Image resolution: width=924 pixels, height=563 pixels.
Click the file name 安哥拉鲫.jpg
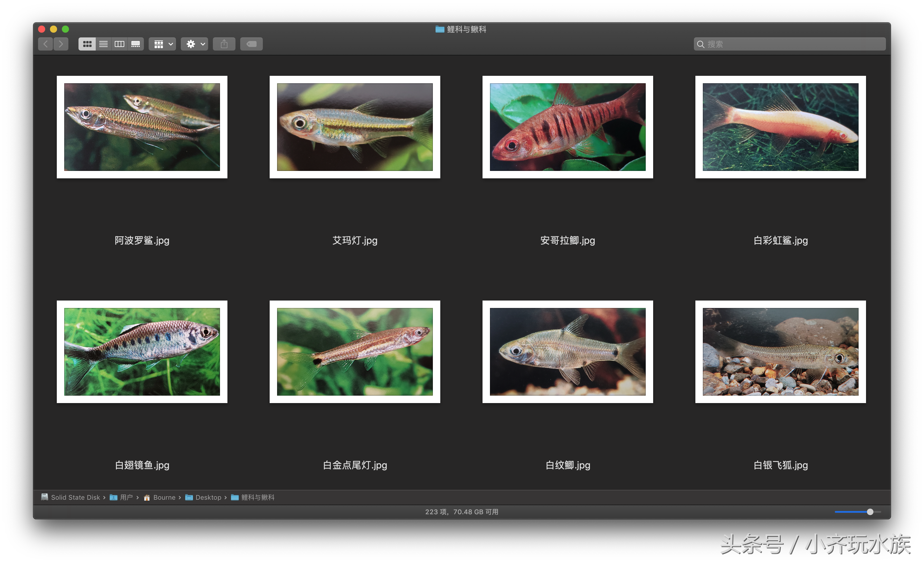(568, 241)
